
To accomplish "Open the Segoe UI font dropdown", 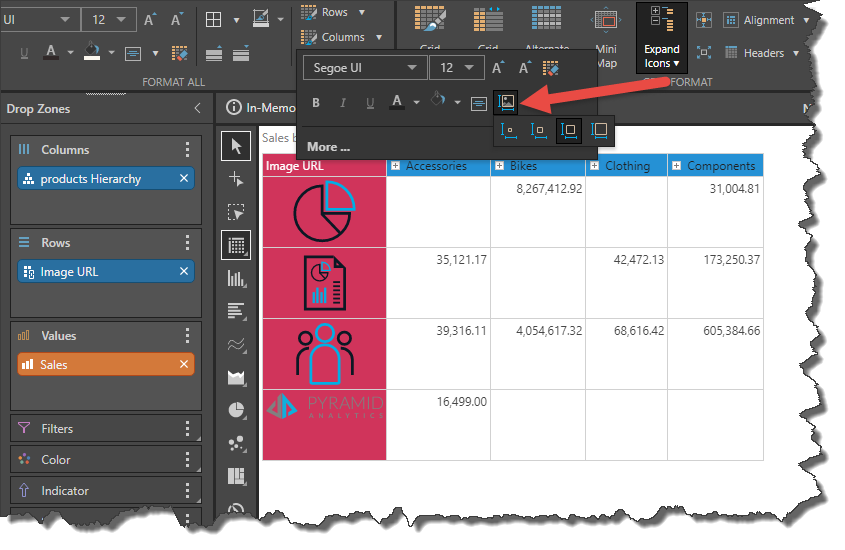I will click(364, 68).
